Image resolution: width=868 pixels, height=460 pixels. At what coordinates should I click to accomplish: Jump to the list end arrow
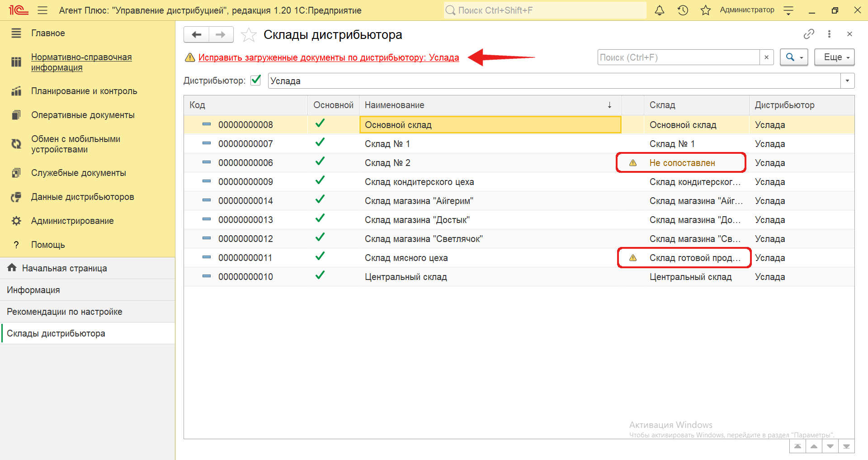coord(846,446)
